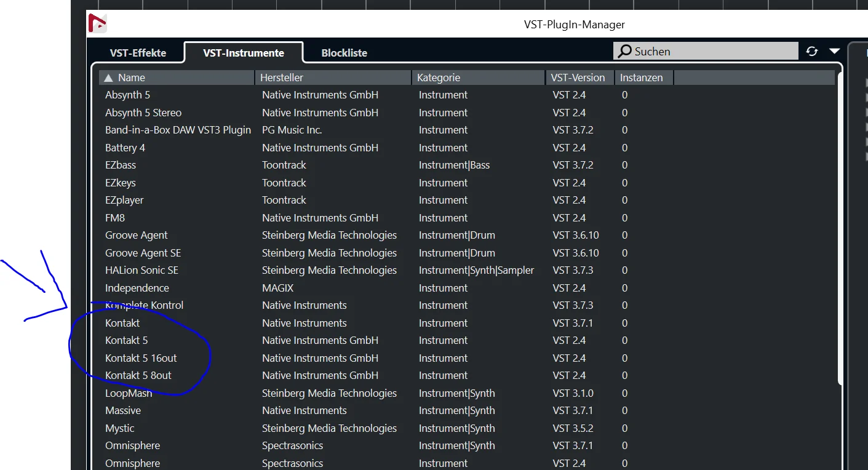
Task: Click the magnifier icon in the Suchen field
Action: tap(624, 51)
